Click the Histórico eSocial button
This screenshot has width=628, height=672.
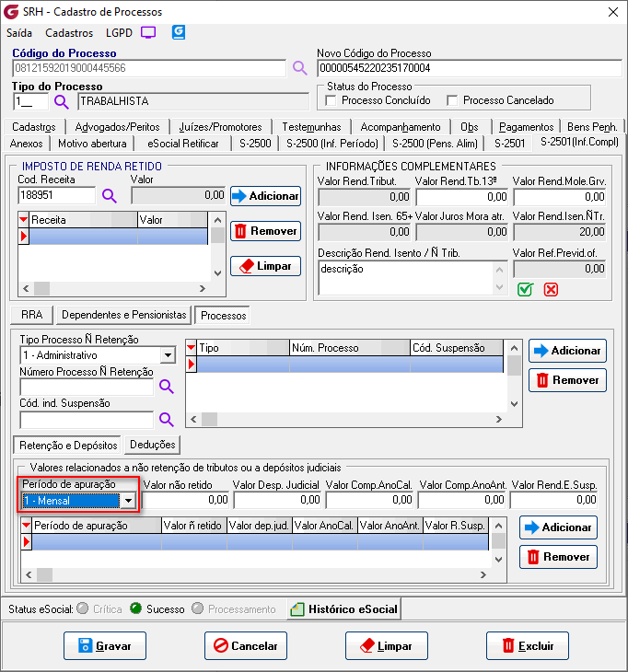(x=343, y=609)
